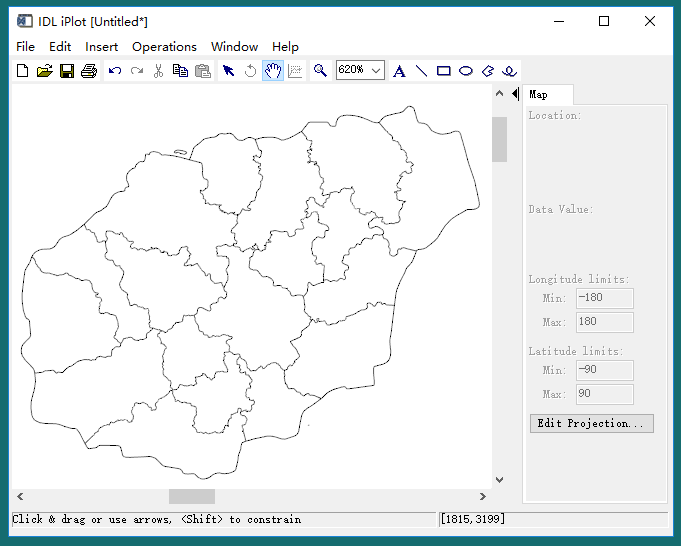Toggle the hand Pan tool

click(272, 71)
